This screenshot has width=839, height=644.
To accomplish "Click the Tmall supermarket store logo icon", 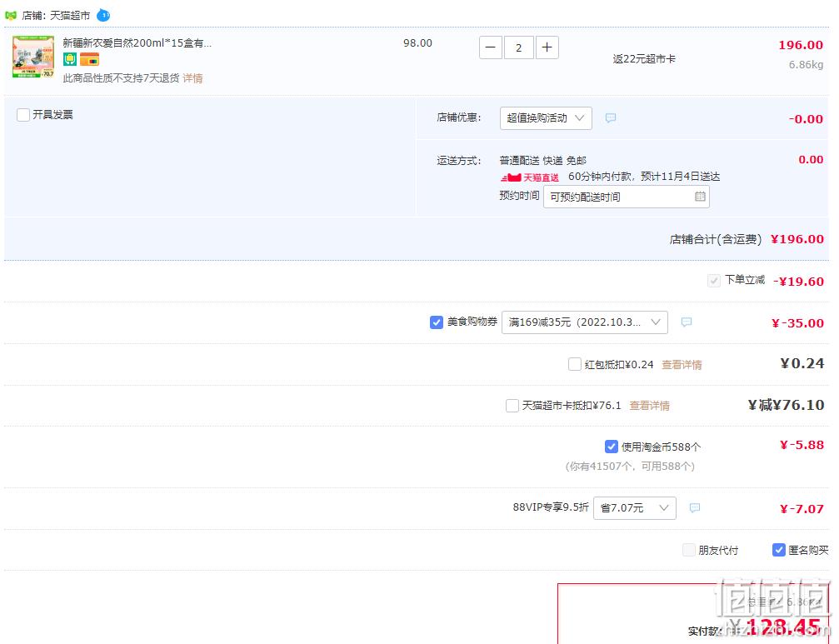I will pos(10,16).
